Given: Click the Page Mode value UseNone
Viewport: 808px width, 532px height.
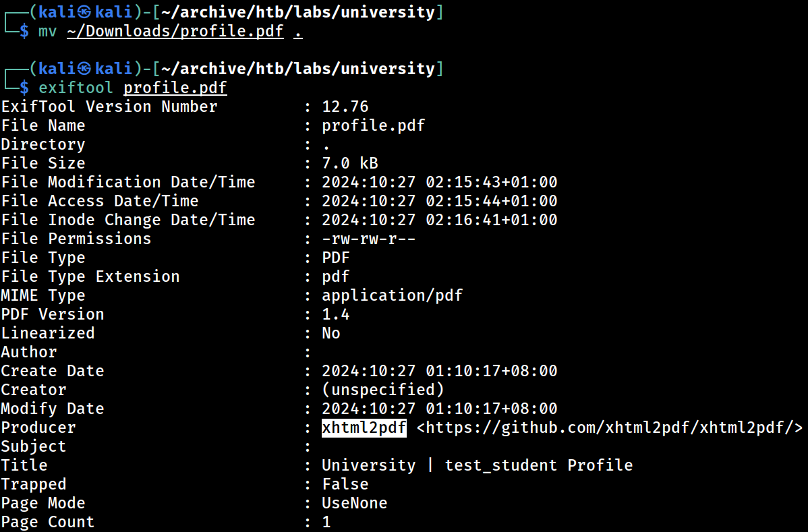Looking at the screenshot, I should pyautogui.click(x=355, y=503).
